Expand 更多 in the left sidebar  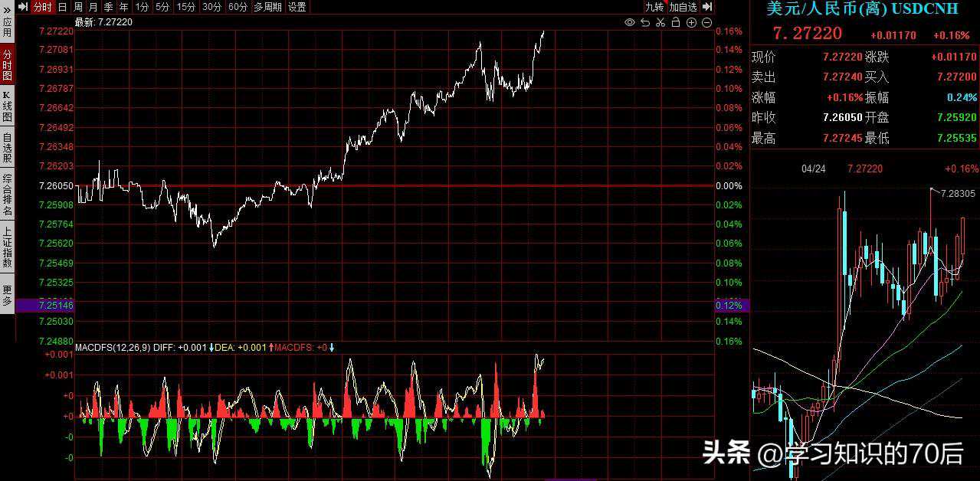point(7,295)
